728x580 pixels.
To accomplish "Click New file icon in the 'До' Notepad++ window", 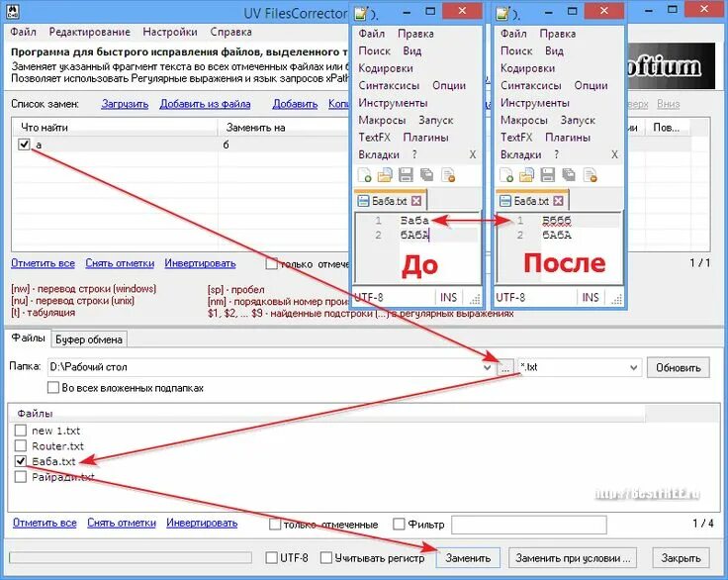I will [364, 175].
